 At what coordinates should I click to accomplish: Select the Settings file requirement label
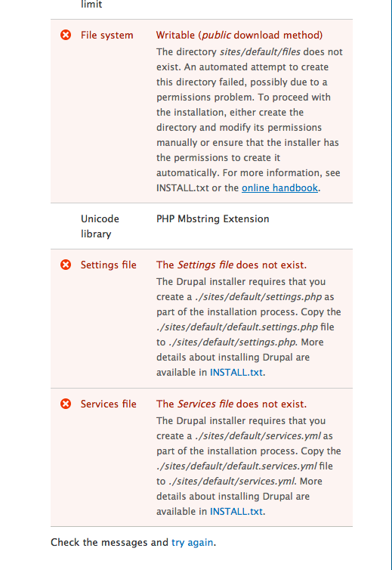pyautogui.click(x=108, y=265)
